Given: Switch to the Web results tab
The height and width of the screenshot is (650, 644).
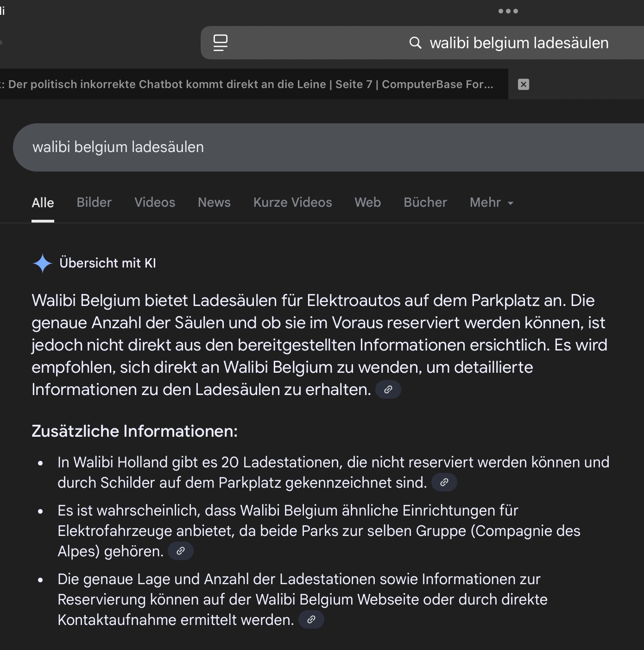Looking at the screenshot, I should [x=367, y=203].
